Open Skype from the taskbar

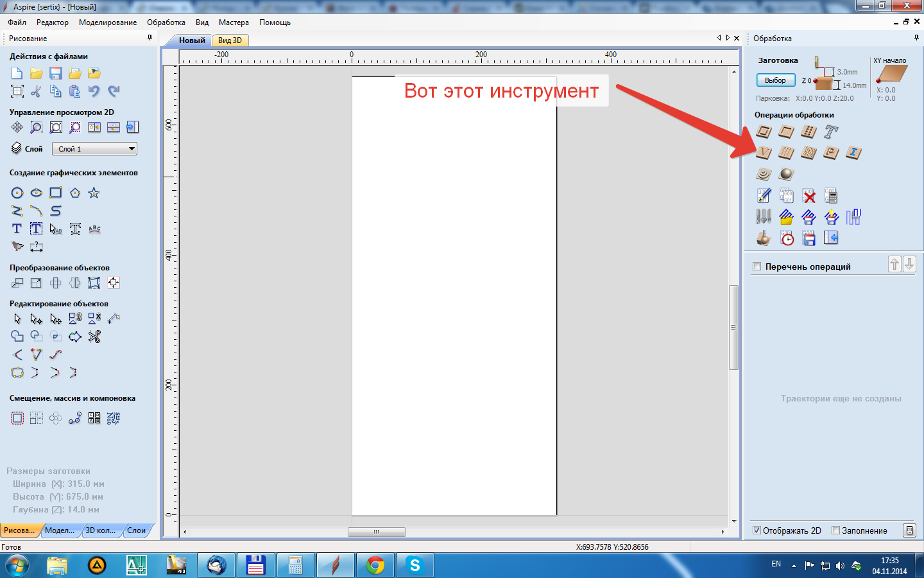coord(415,566)
